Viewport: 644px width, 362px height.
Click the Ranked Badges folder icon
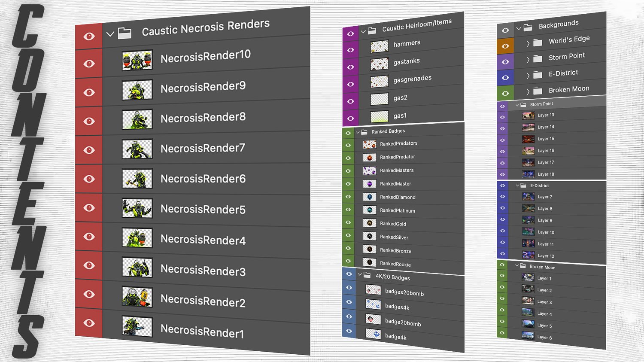pos(364,132)
